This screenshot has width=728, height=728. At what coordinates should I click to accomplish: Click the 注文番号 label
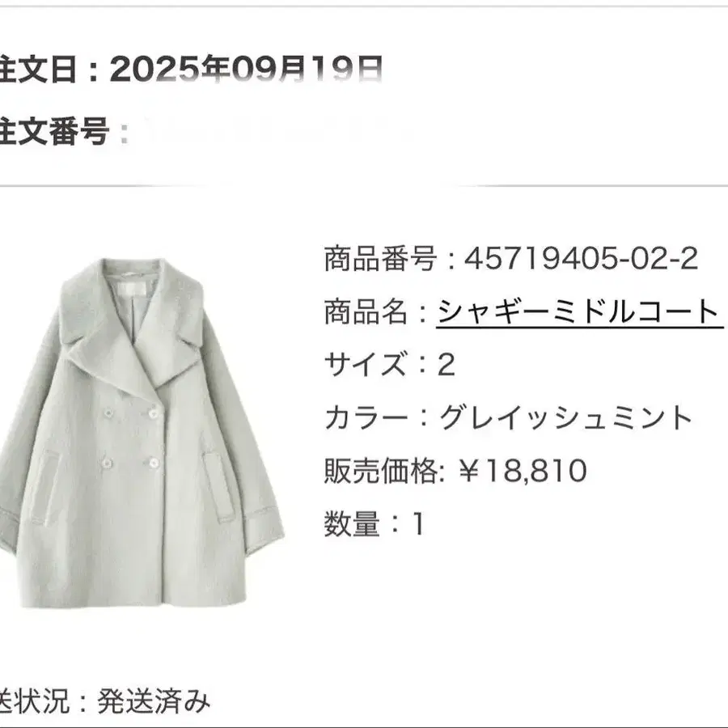pos(55,131)
